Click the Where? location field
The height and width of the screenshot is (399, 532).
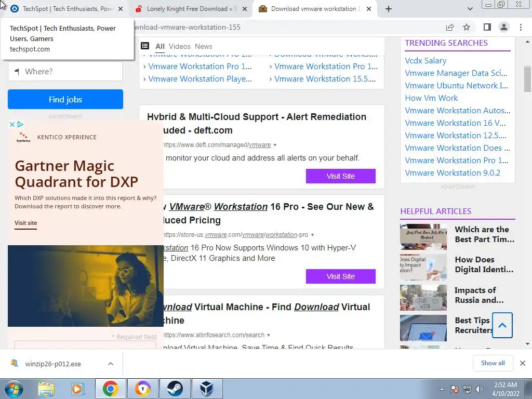(x=65, y=72)
